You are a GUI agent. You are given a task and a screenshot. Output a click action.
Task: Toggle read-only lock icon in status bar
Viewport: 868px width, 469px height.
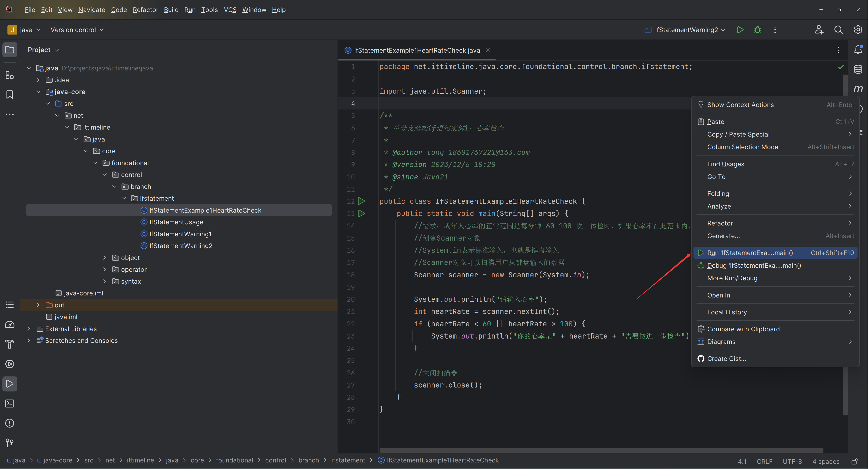pyautogui.click(x=855, y=461)
